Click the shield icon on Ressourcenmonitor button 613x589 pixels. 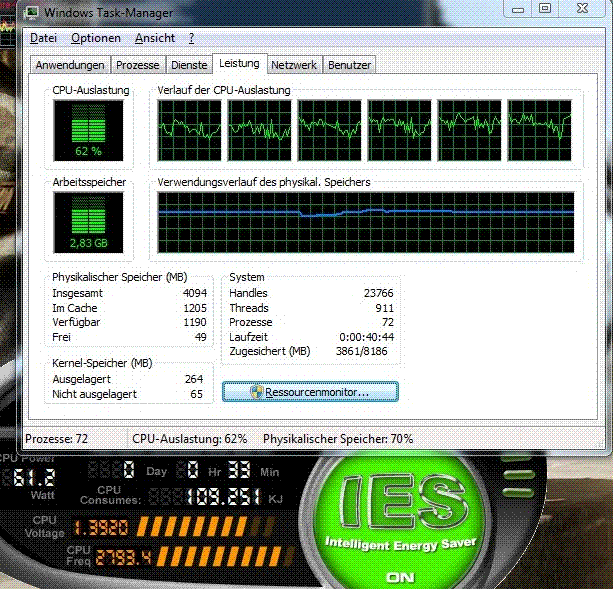[256, 392]
